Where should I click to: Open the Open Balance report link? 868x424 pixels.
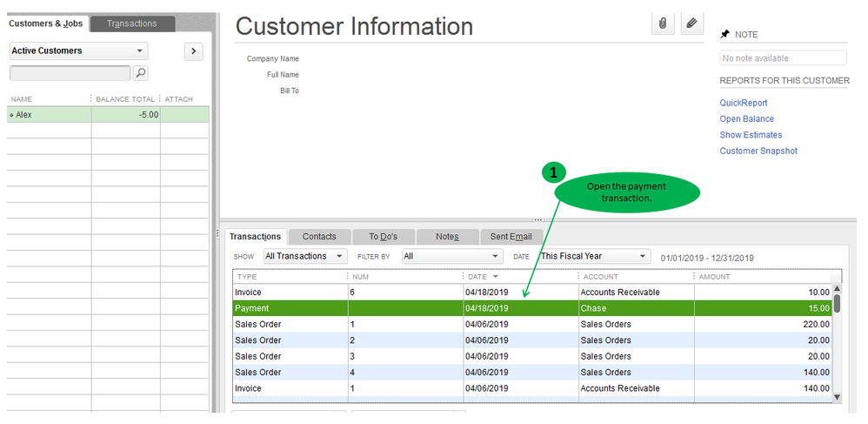click(747, 119)
